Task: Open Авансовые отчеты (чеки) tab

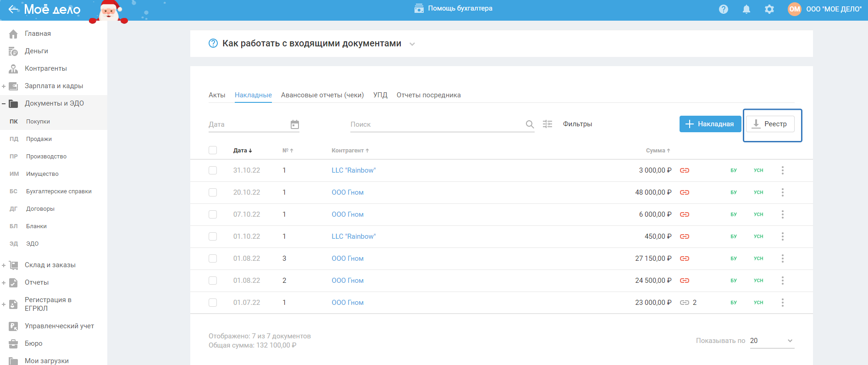Action: [x=322, y=95]
